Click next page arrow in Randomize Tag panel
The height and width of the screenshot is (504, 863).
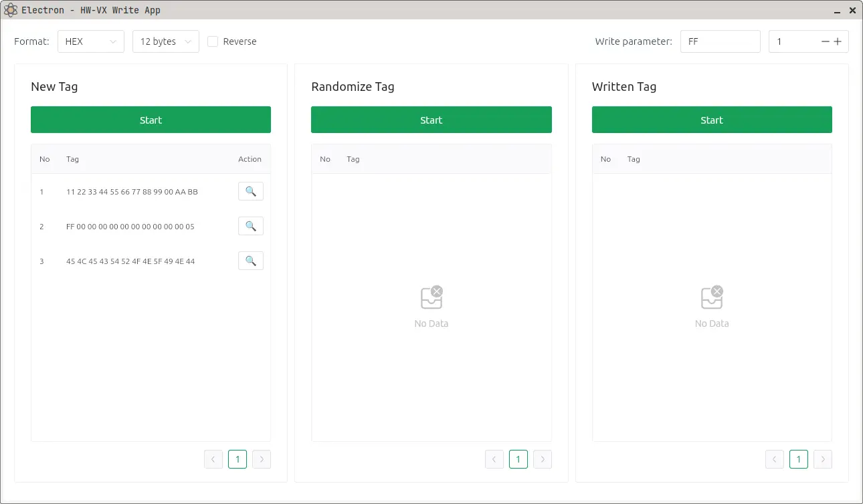(543, 459)
